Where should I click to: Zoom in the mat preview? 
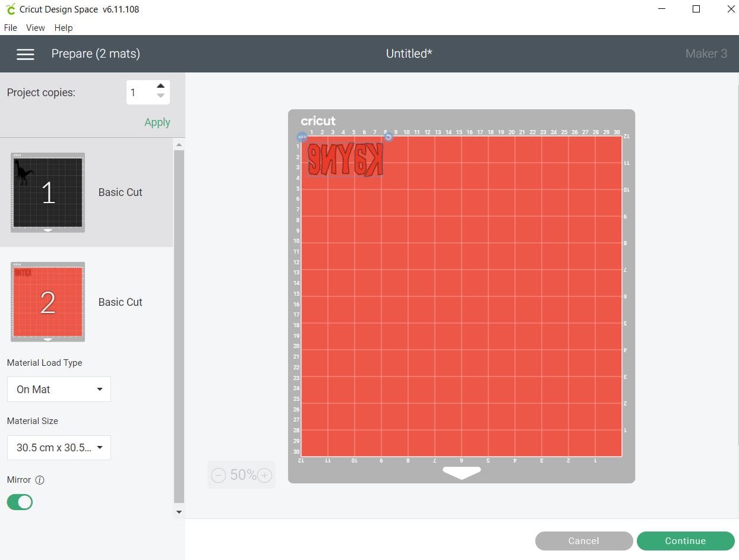[265, 475]
